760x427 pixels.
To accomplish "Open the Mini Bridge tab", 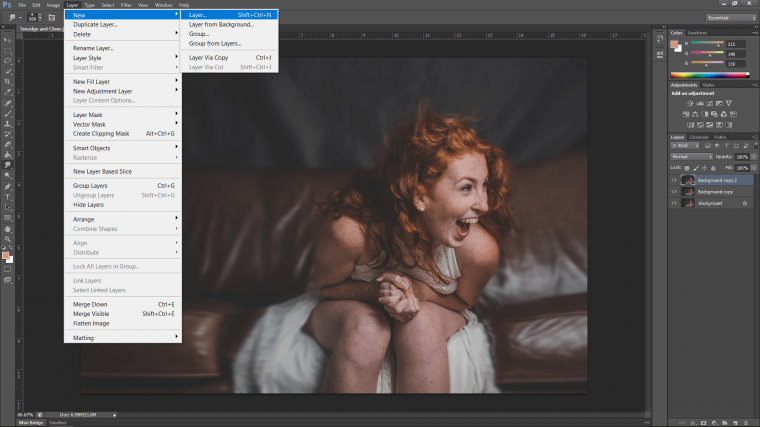I will point(31,423).
